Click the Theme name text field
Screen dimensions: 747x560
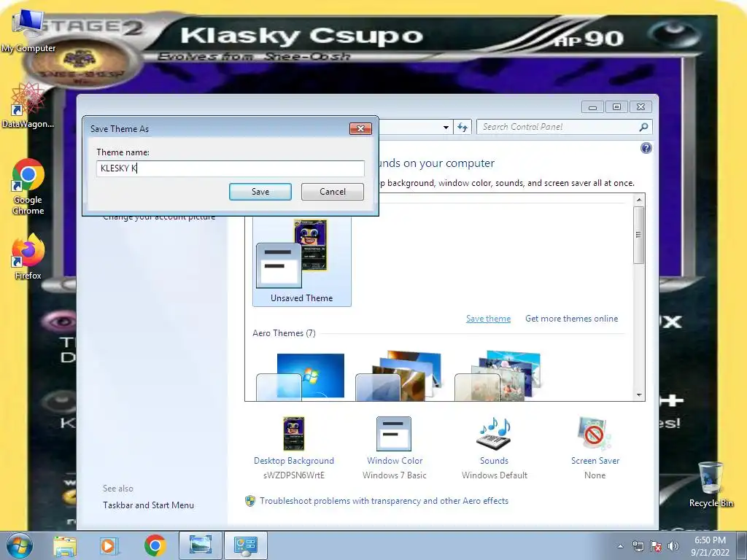click(230, 168)
